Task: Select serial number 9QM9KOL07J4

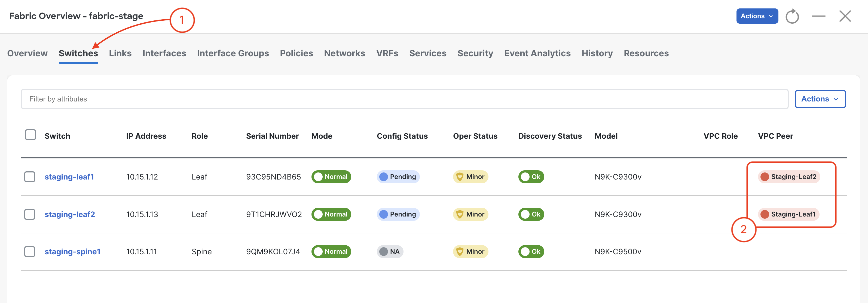Action: (273, 252)
